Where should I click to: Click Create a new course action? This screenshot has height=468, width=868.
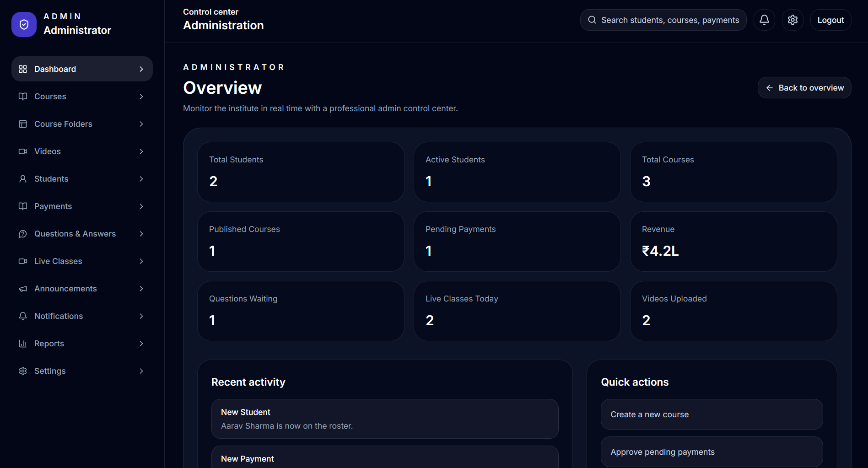click(x=712, y=414)
